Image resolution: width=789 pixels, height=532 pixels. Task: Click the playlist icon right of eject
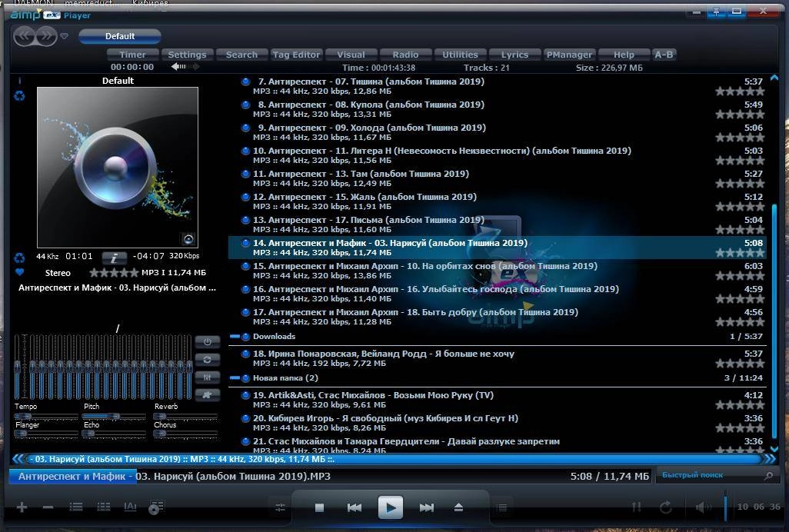pyautogui.click(x=501, y=508)
